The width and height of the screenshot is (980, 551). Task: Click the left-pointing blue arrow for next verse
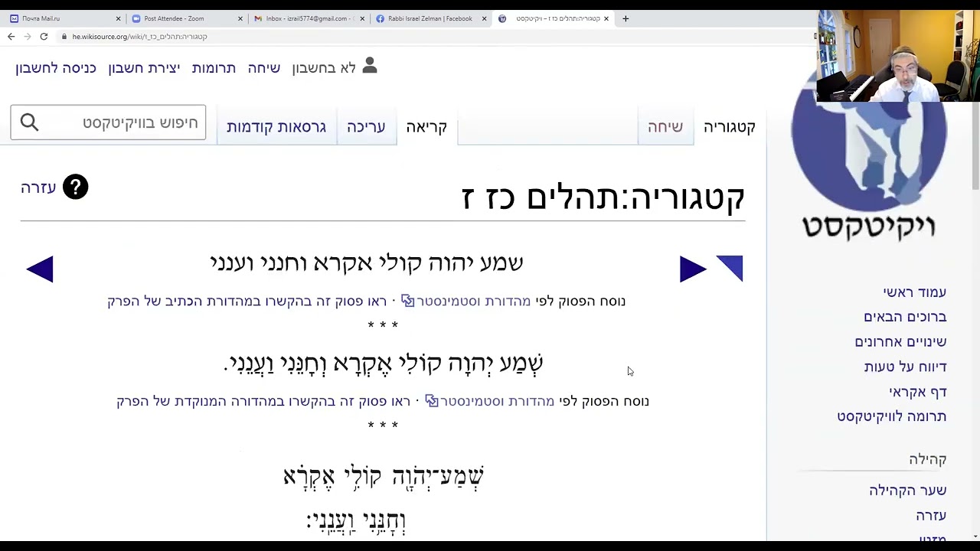[x=40, y=269]
